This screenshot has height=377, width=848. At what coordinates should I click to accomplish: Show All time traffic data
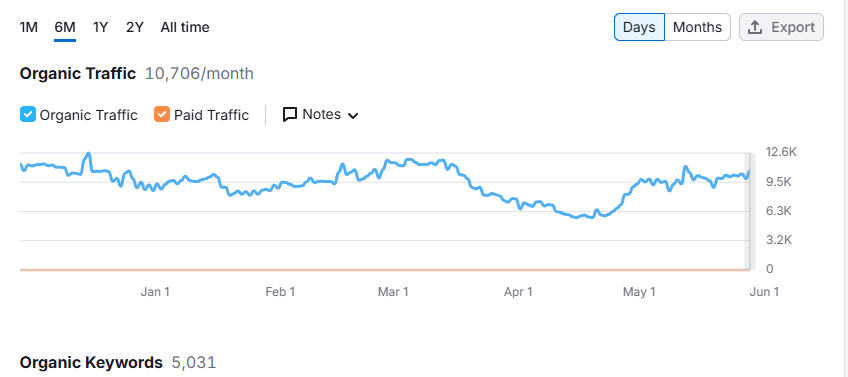pyautogui.click(x=185, y=27)
